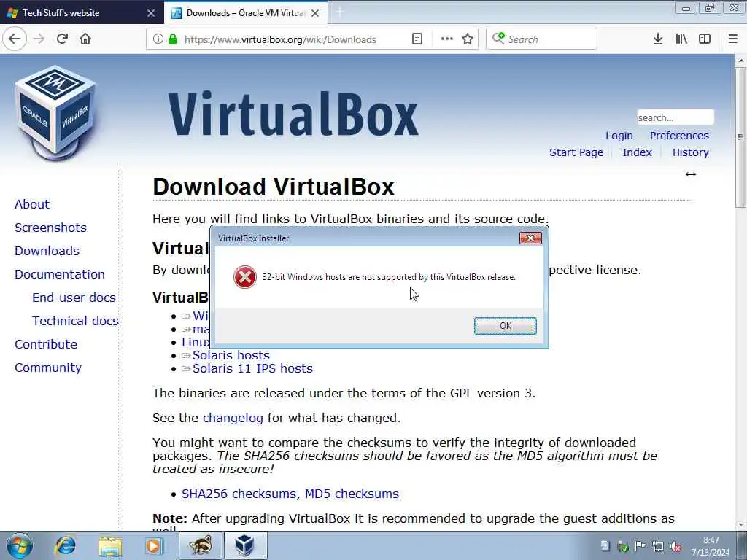Open the Firefox downloads panel
This screenshot has height=560, width=747.
coord(658,39)
